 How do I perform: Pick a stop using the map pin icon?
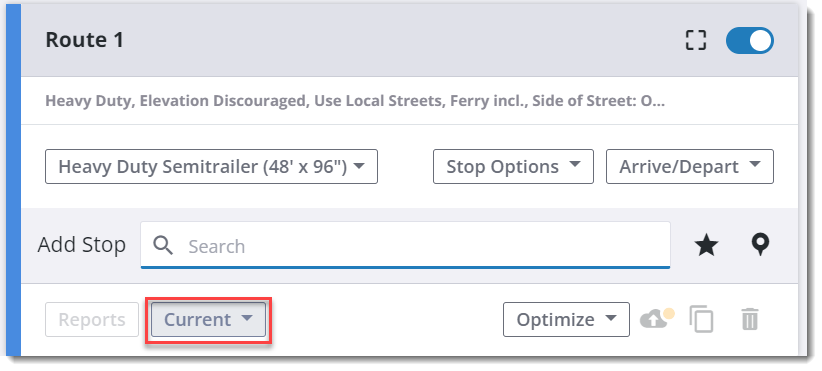click(x=760, y=245)
